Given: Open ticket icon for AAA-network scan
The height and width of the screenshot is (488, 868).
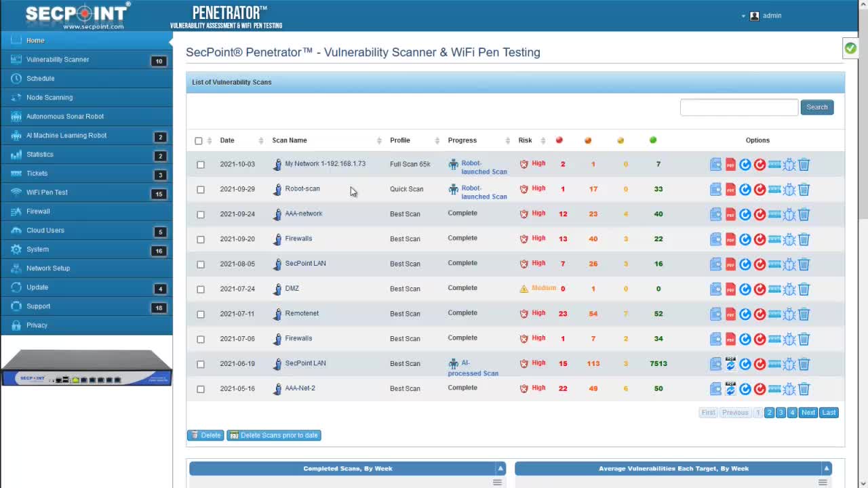Looking at the screenshot, I should click(x=774, y=215).
